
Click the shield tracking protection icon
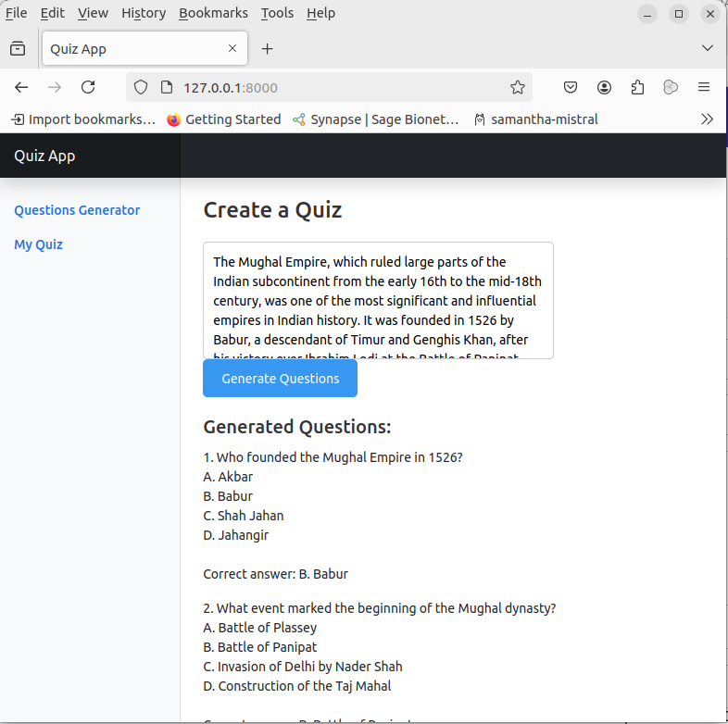pyautogui.click(x=141, y=87)
